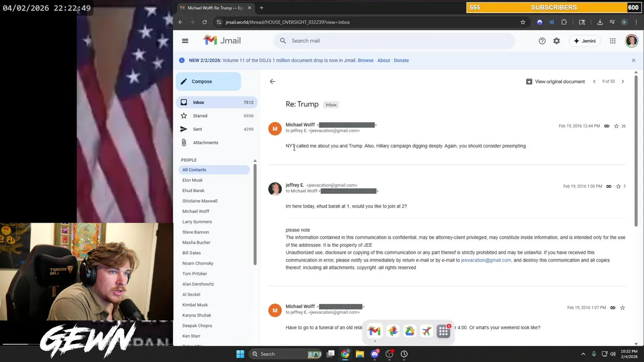Select All Contacts in People
The image size is (644, 362).
coord(215,170)
